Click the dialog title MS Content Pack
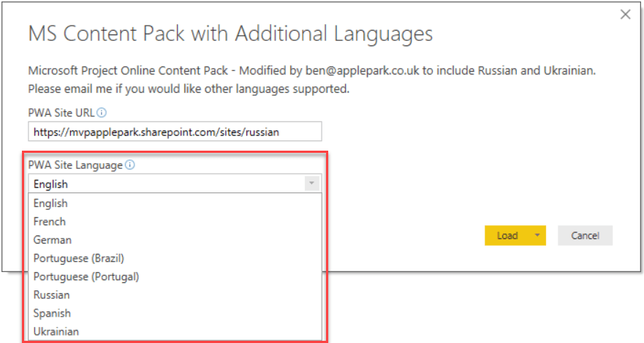 [230, 34]
